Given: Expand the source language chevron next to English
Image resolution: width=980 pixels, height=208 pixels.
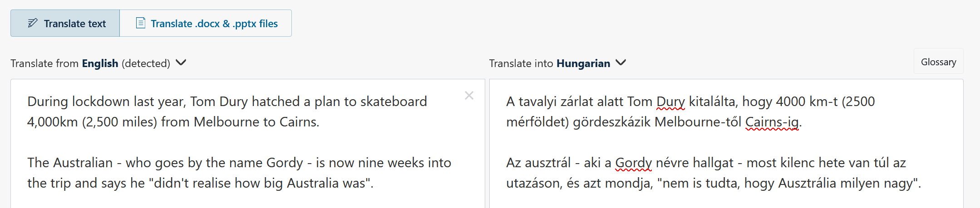Looking at the screenshot, I should [181, 63].
